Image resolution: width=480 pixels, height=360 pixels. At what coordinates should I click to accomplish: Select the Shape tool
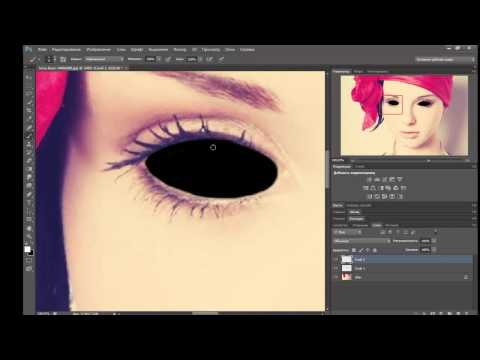tap(29, 219)
